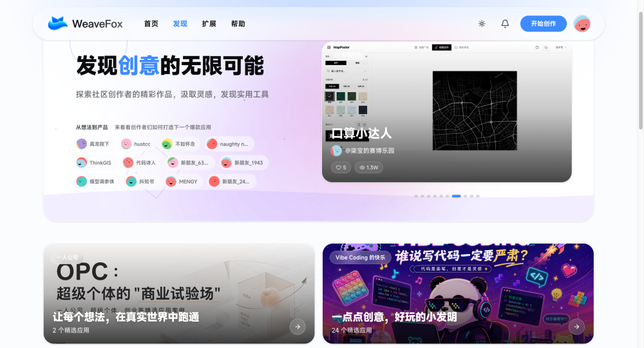Image resolution: width=644 pixels, height=348 pixels.
Task: Open the Vibe Coding panda collection card
Action: (458, 293)
